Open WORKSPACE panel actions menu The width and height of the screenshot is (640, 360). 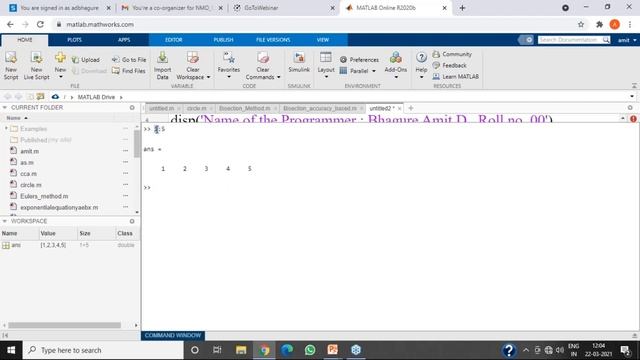coord(132,221)
